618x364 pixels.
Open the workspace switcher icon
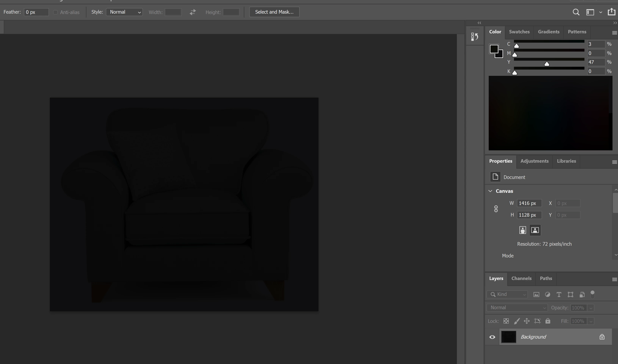tap(590, 12)
